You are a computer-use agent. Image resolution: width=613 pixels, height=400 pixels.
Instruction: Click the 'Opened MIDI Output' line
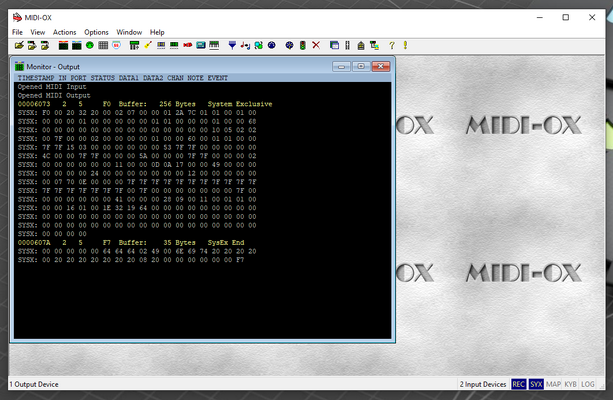click(x=54, y=95)
